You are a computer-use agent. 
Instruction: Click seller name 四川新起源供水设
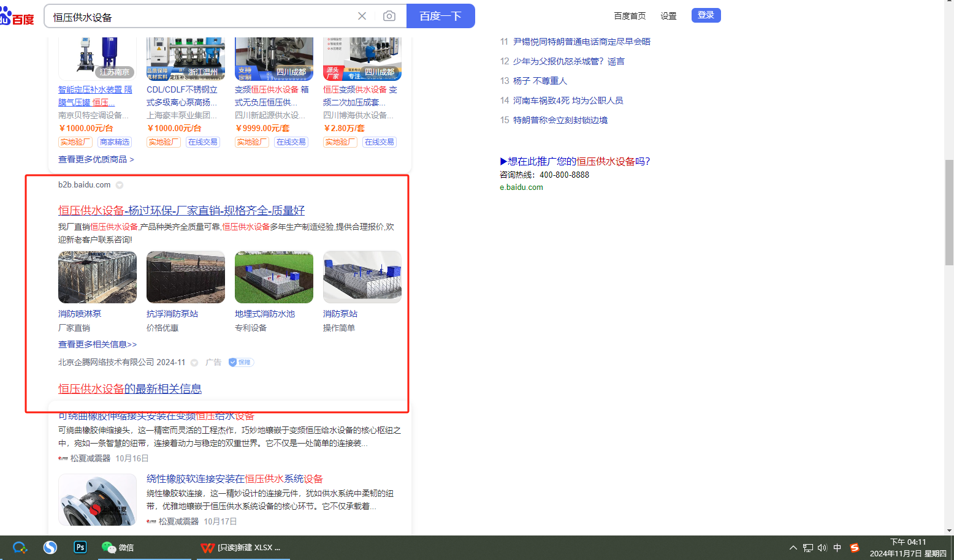click(x=270, y=115)
